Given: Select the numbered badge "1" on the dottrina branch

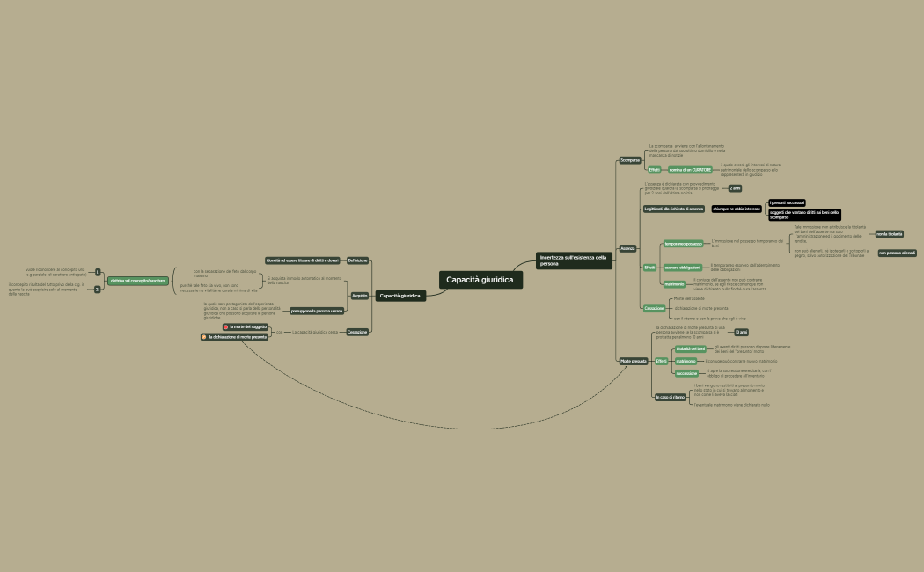Looking at the screenshot, I should pos(97,272).
